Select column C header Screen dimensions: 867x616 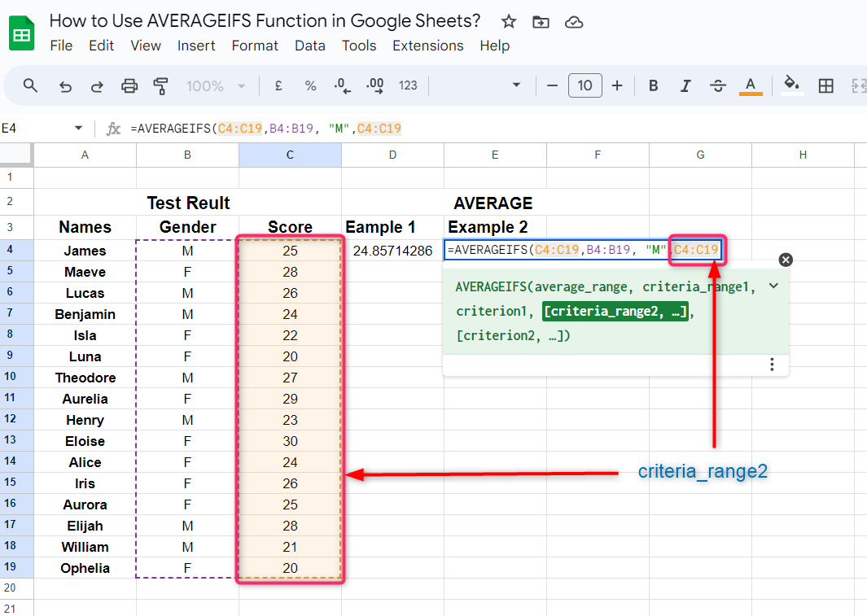pos(290,155)
